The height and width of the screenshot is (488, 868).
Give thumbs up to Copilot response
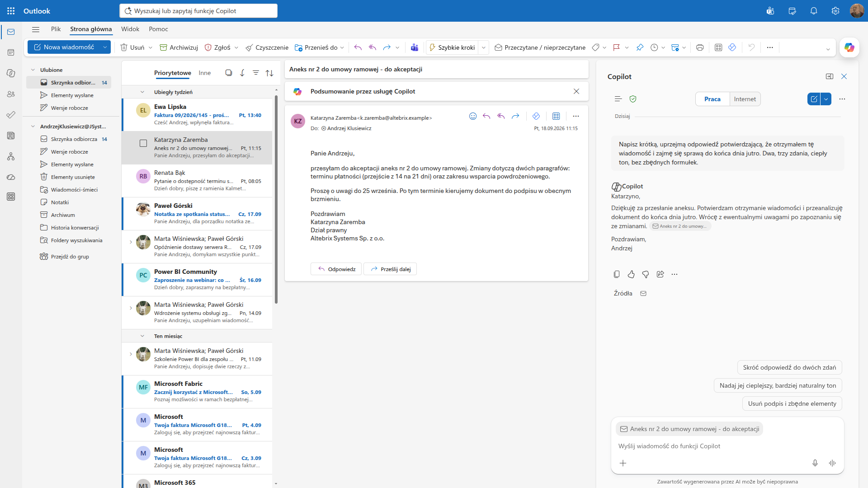(631, 274)
